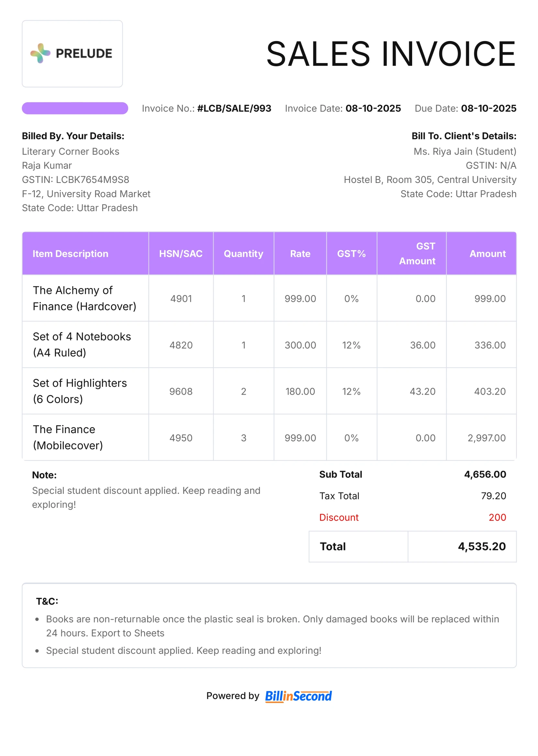Click the purple bar beside Invoice No.

(75, 108)
